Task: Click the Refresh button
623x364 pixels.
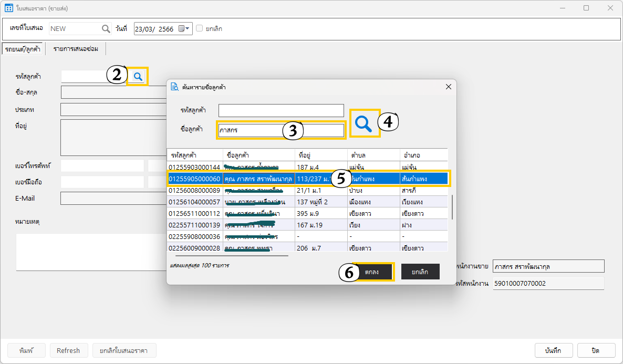Action: click(x=68, y=350)
